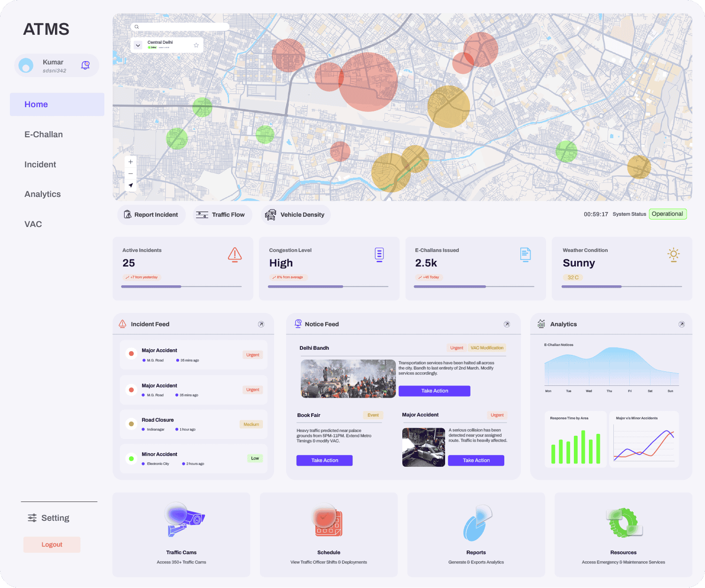This screenshot has height=588, width=705.
Task: Click the map zoom out minus icon
Action: click(131, 173)
